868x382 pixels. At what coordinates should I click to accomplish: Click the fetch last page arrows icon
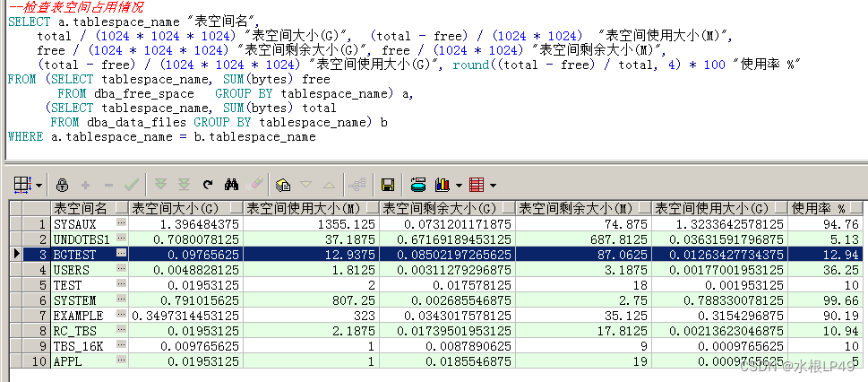[184, 185]
